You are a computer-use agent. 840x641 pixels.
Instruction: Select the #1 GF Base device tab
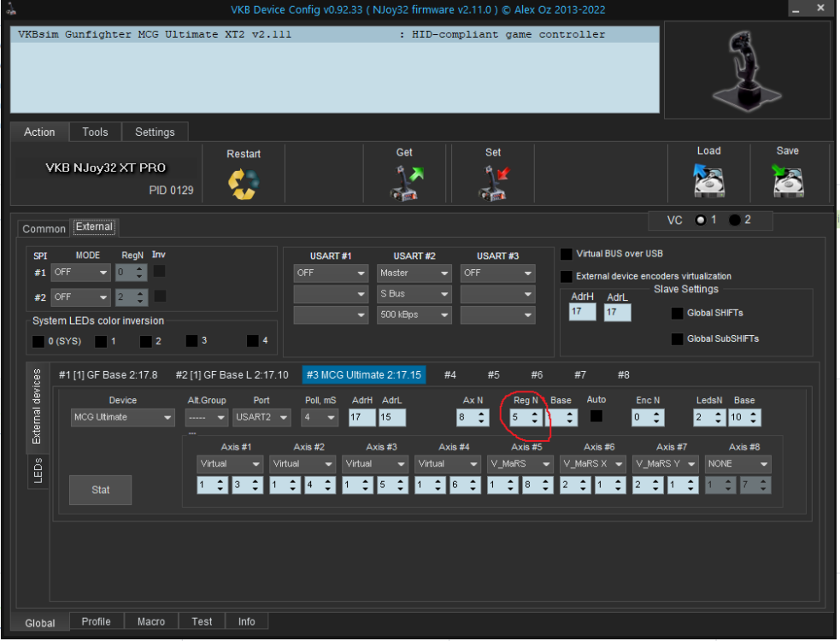pos(108,375)
